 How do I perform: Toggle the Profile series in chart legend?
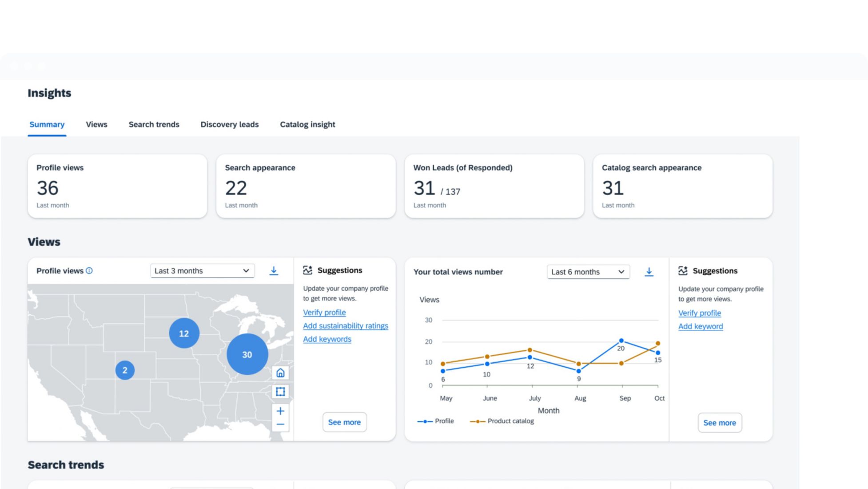(436, 421)
